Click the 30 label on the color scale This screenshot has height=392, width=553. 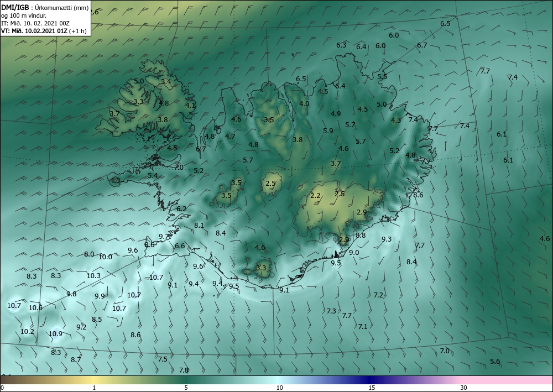463,388
